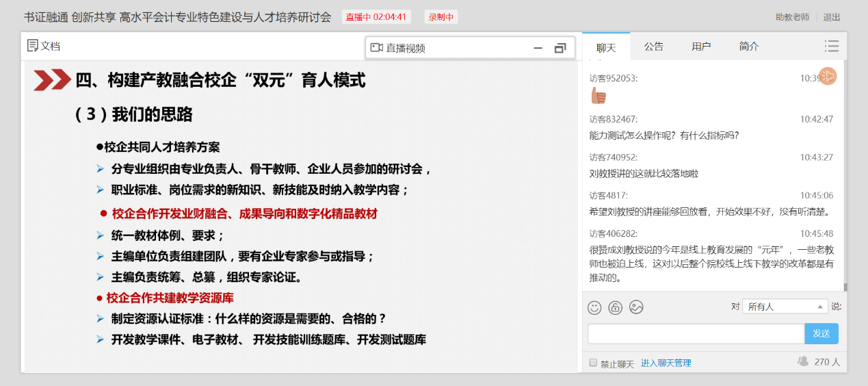The height and width of the screenshot is (386, 868).
Task: Click timestamp 10:42:47
Action: click(817, 119)
